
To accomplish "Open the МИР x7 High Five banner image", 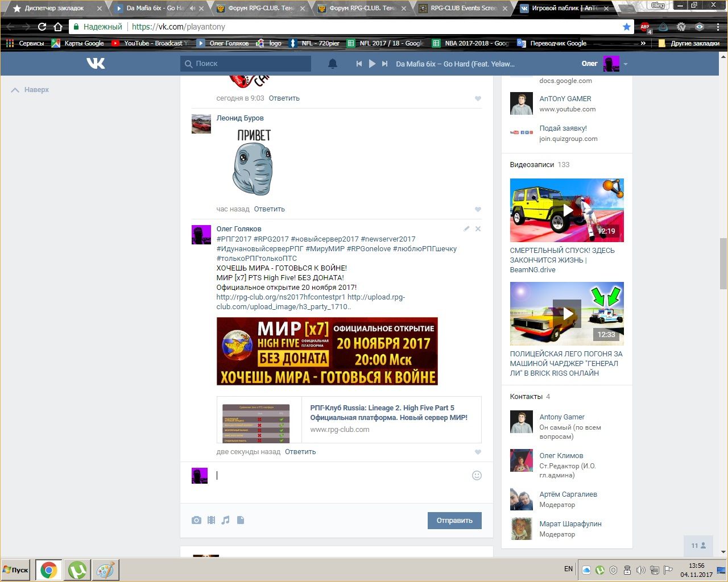I will point(327,351).
